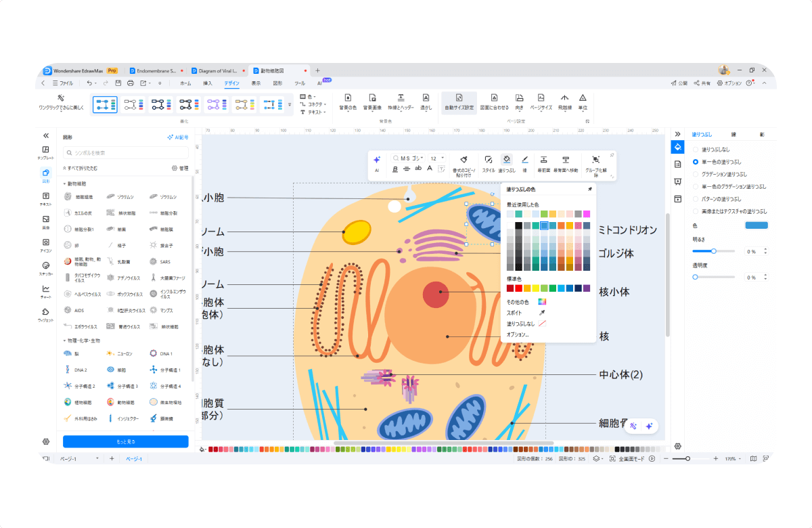This screenshot has width=812, height=528.
Task: Click the シンボルを検索 search field
Action: [125, 153]
